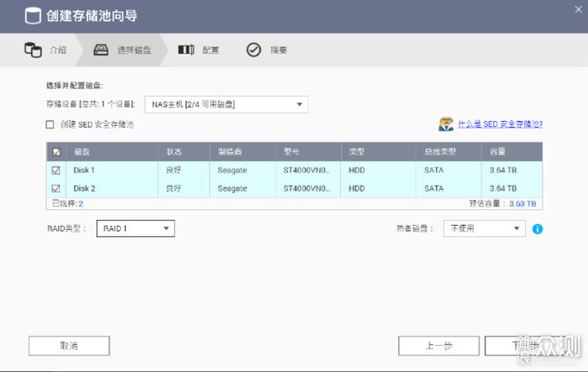Click the 上一步 previous button
Screen dimensions: 588x372
(438, 346)
